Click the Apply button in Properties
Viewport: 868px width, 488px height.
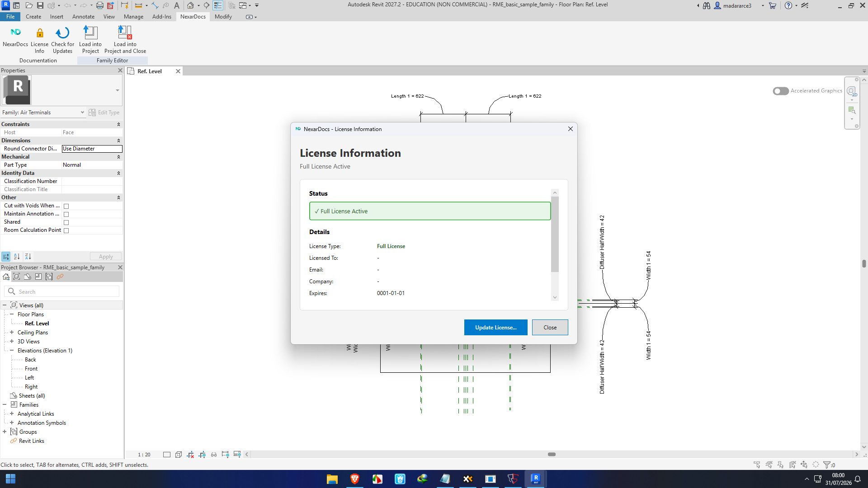tap(106, 257)
